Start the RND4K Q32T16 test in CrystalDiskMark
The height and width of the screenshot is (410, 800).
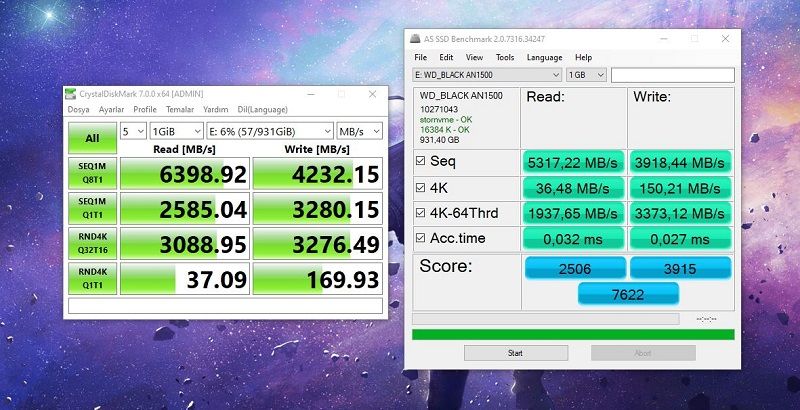click(92, 243)
